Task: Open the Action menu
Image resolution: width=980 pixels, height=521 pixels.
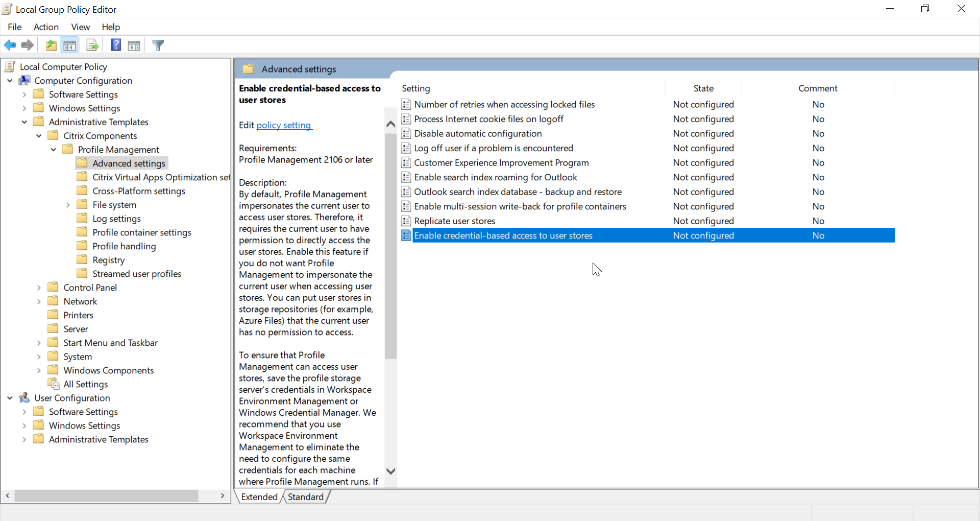Action: (46, 27)
